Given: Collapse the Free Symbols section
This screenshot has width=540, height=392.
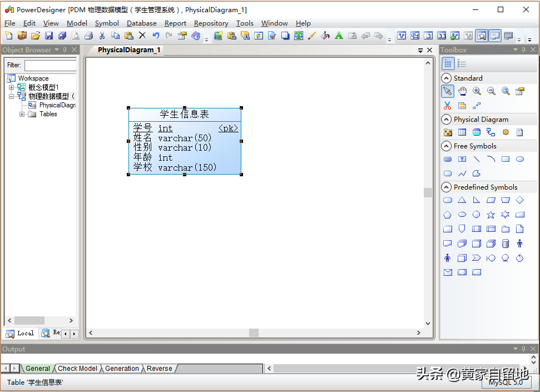Looking at the screenshot, I should click(447, 146).
